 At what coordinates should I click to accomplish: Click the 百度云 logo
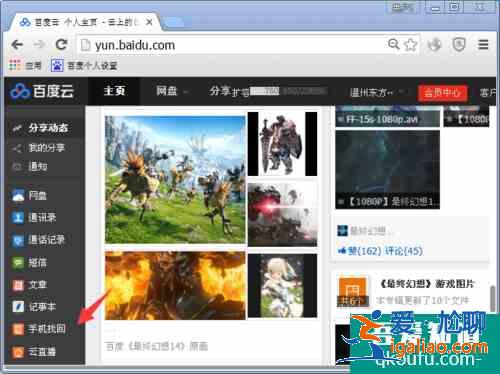tap(42, 91)
